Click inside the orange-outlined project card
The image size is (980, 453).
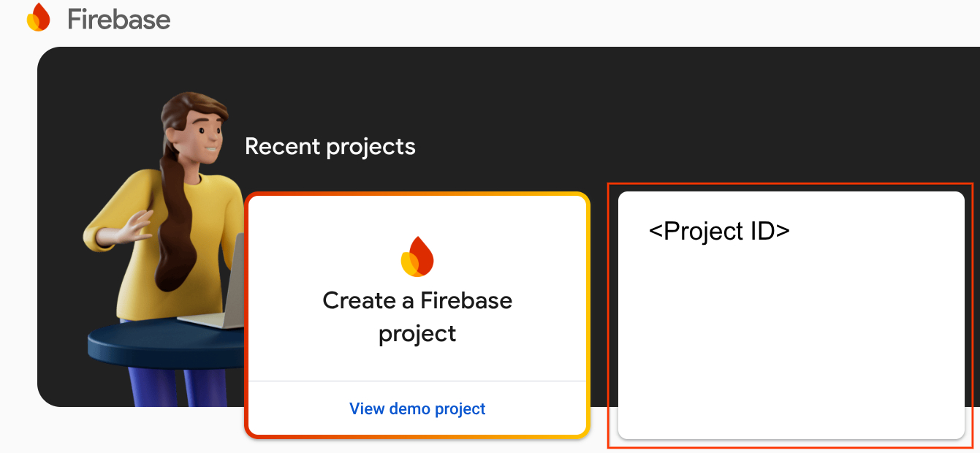(791, 329)
